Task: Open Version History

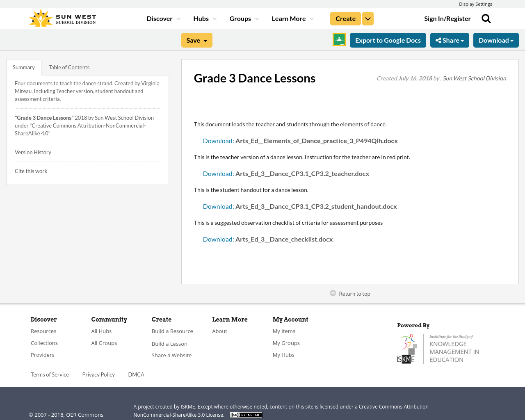Action: click(33, 152)
